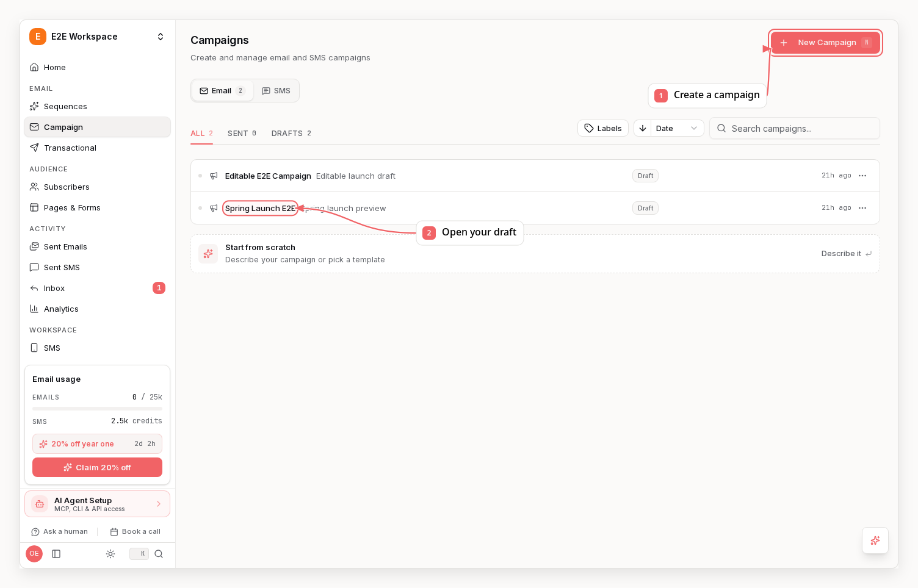Open Transactional emails section
918x588 pixels.
pos(97,148)
